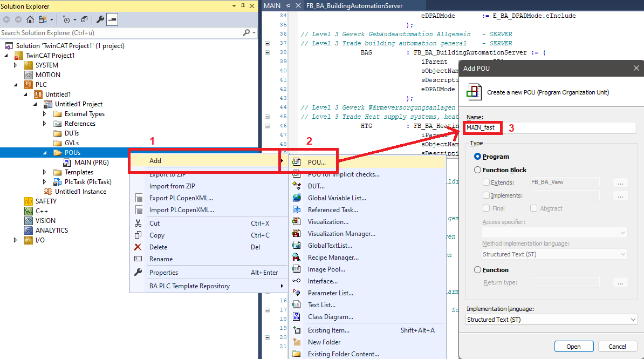
Task: Pin the Solution Explorer panel
Action: pos(243,6)
